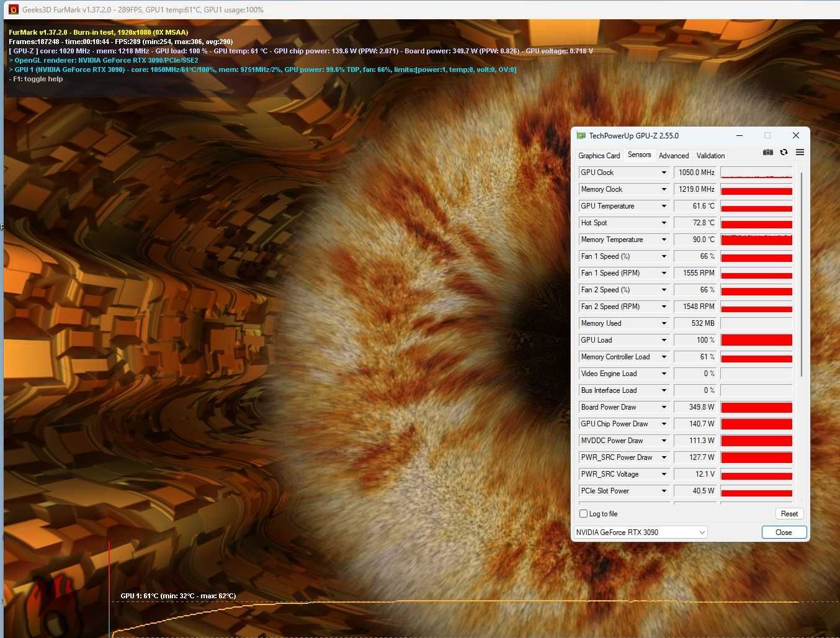Click the GPU-Z refresh icon

click(784, 152)
